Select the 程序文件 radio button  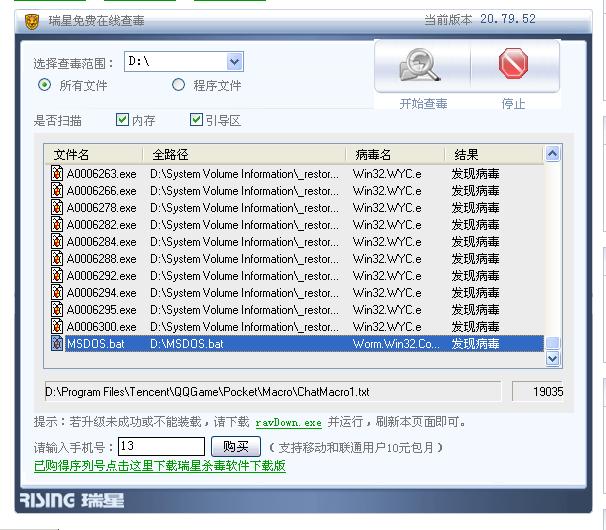(x=178, y=85)
